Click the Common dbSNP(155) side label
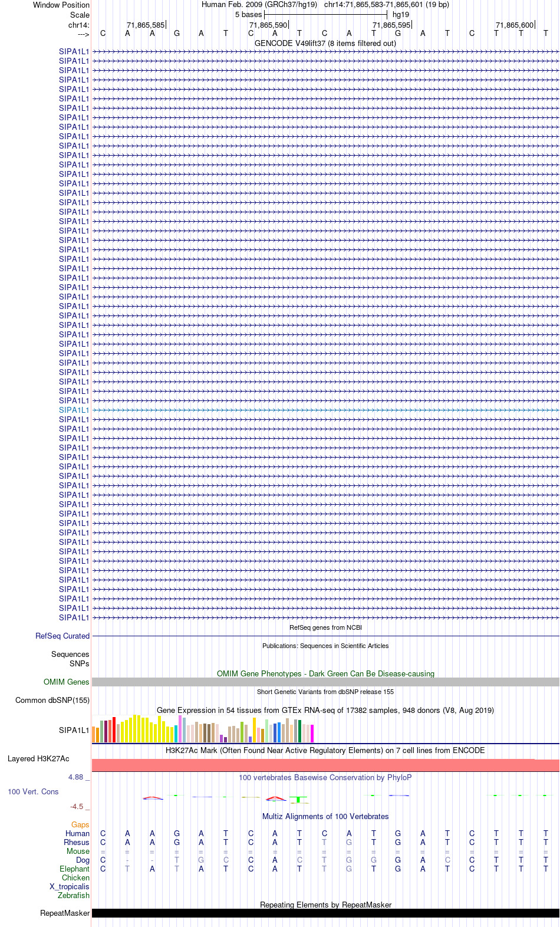This screenshot has width=560, height=927. [52, 700]
